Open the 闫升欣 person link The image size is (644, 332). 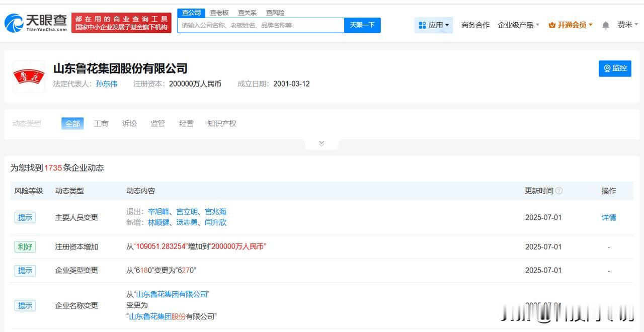coord(215,222)
